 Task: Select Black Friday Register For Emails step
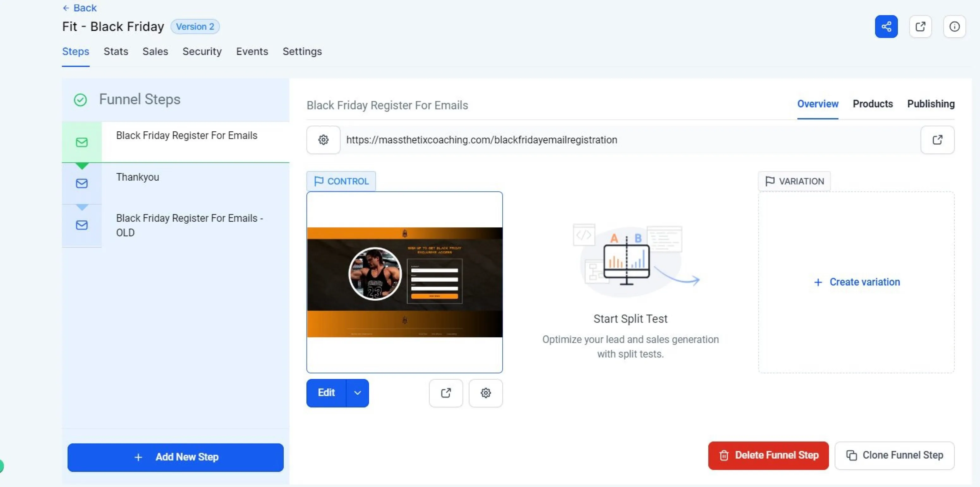(175, 142)
